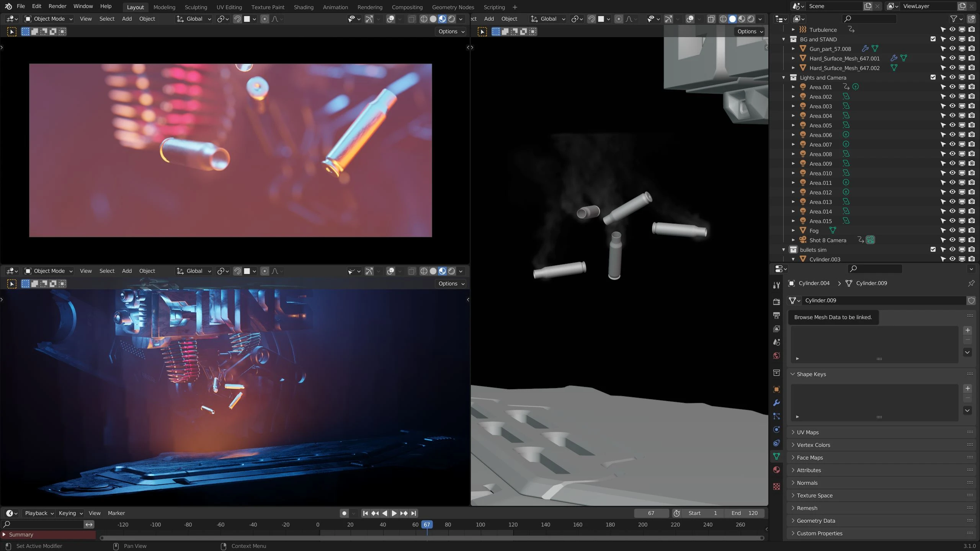Open the Object Mode dropdown
Image resolution: width=980 pixels, height=551 pixels.
click(48, 19)
